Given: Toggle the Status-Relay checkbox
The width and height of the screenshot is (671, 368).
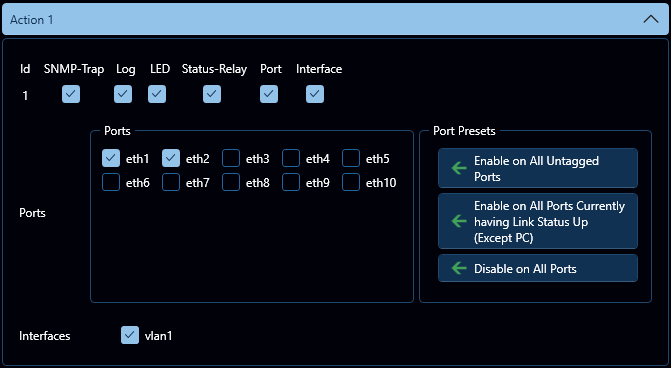Looking at the screenshot, I should (x=212, y=94).
